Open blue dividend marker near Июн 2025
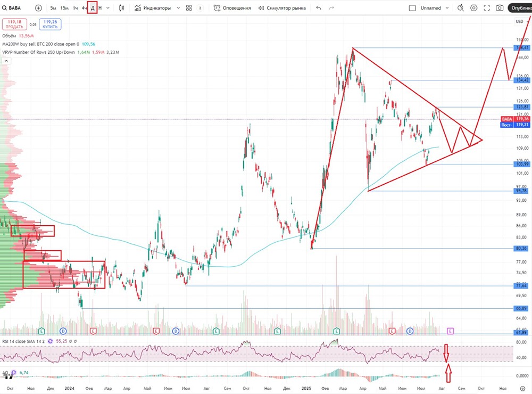Screen dimensions: 532x394 [x=410, y=331]
